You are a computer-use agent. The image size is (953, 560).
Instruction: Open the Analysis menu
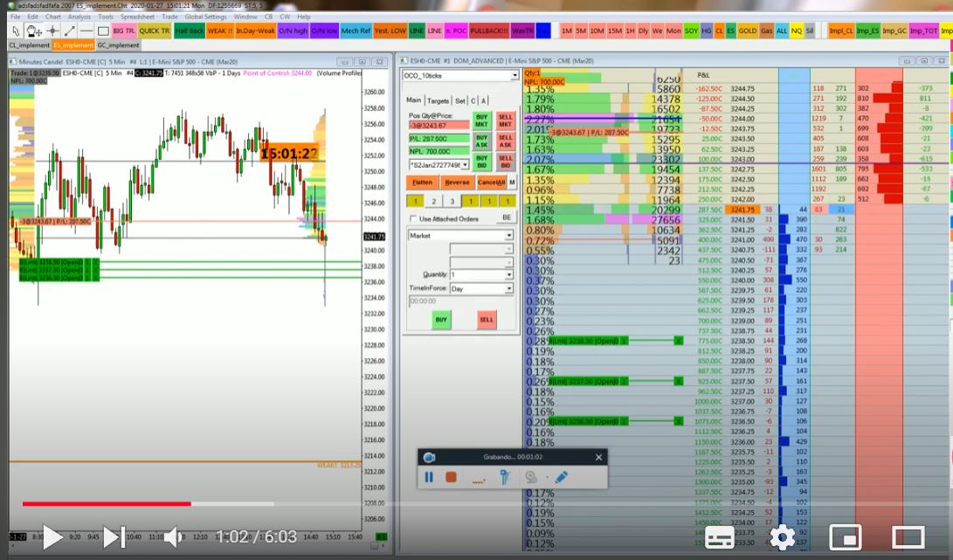click(79, 17)
